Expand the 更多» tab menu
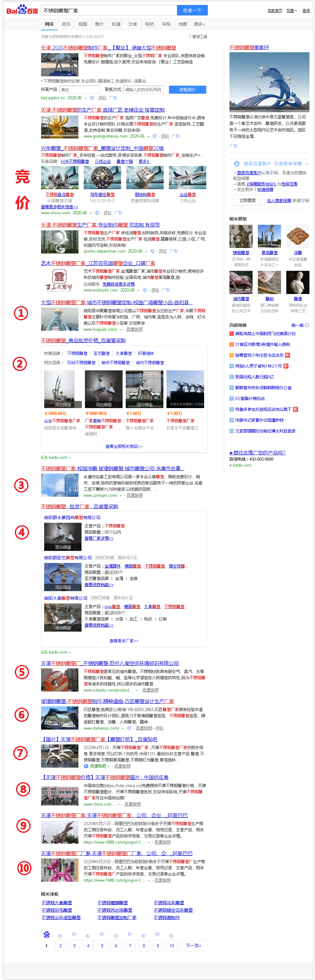 (x=199, y=24)
